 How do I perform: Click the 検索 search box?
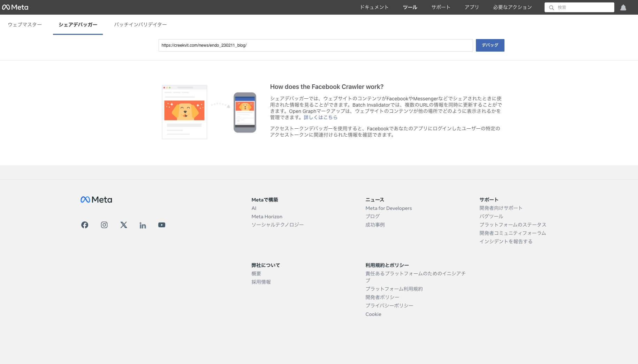(583, 7)
